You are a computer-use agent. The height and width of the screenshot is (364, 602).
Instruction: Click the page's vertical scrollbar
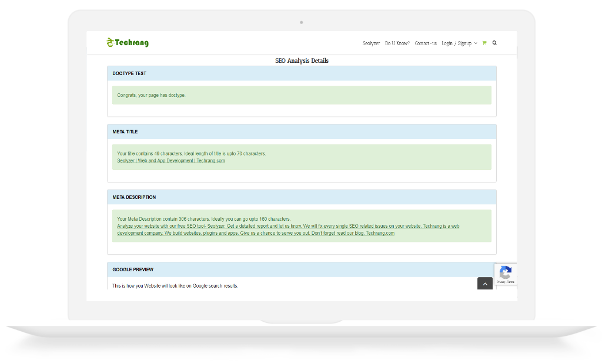tap(517, 53)
